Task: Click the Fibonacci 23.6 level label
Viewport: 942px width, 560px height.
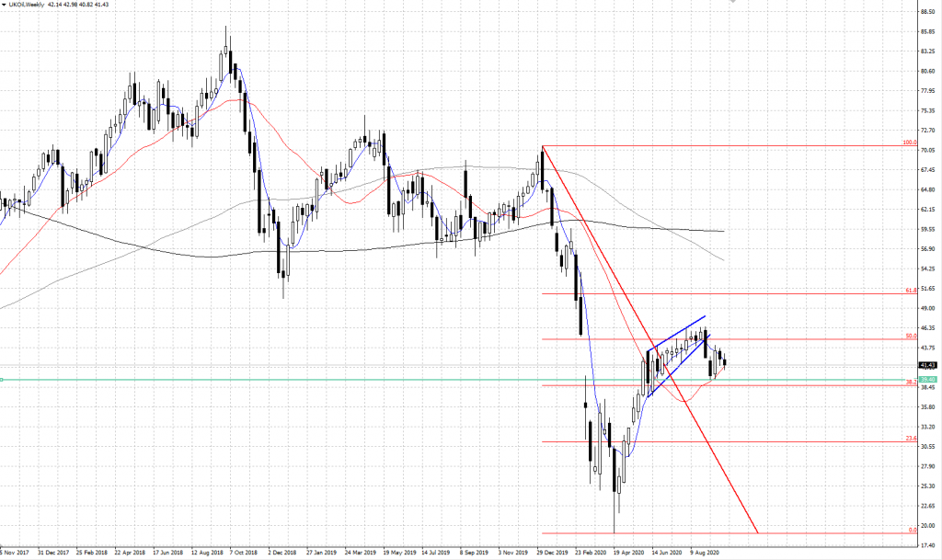Action: (910, 439)
